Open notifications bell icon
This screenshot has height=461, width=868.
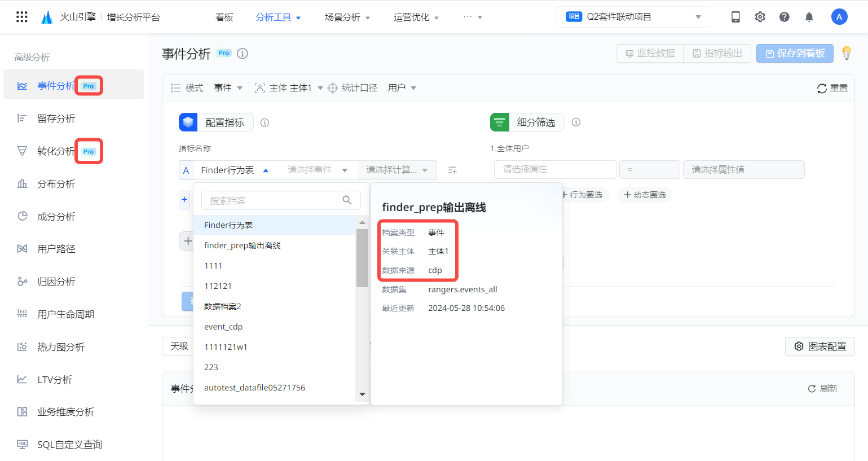(x=809, y=17)
